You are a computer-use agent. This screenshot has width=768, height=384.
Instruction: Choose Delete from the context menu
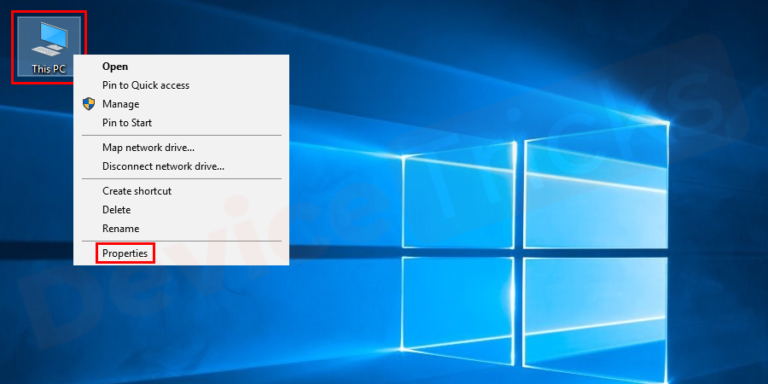click(x=181, y=210)
